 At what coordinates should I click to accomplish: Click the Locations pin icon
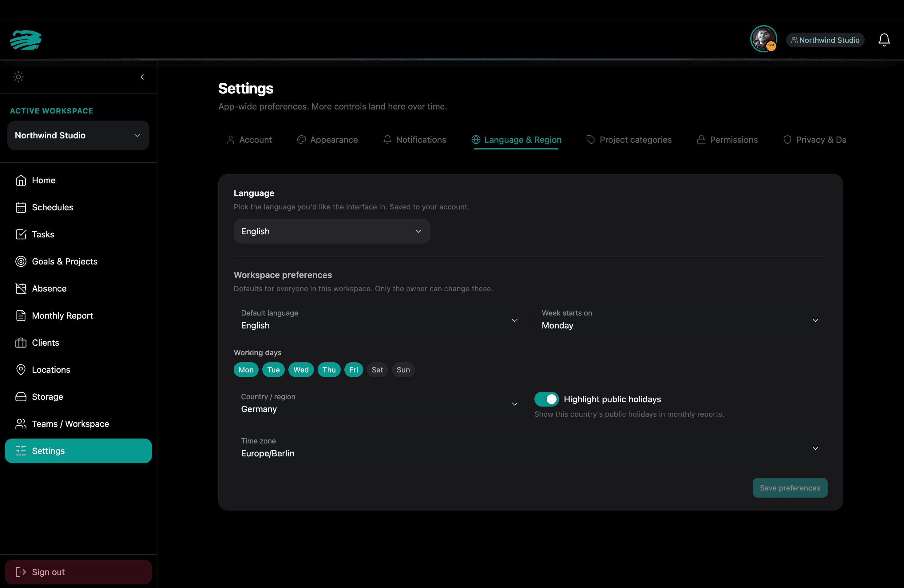pyautogui.click(x=21, y=370)
